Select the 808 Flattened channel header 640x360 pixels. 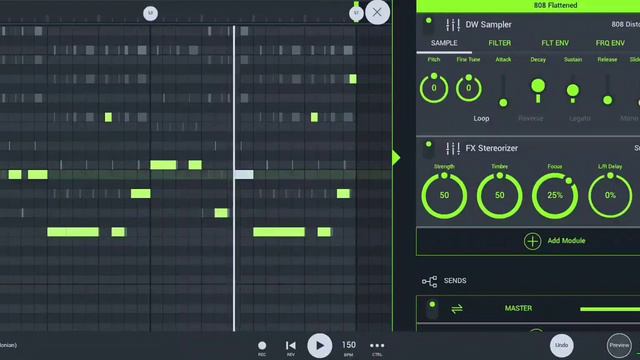point(528,5)
